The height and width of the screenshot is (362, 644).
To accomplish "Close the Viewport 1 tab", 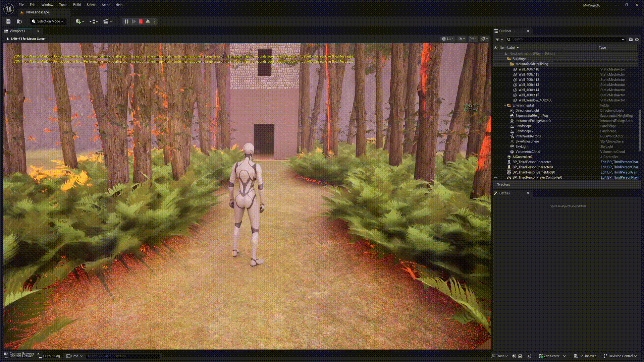I will pyautogui.click(x=38, y=31).
